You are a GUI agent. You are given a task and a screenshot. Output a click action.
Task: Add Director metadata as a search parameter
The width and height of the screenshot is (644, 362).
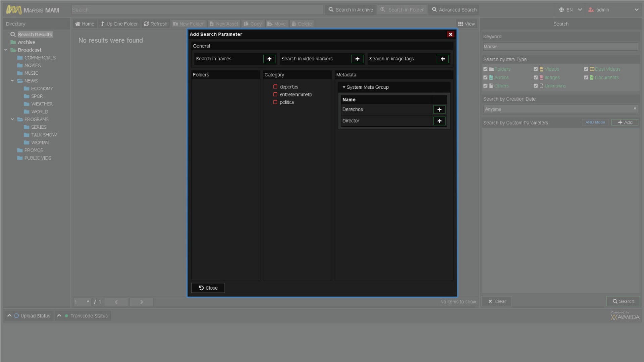[439, 121]
